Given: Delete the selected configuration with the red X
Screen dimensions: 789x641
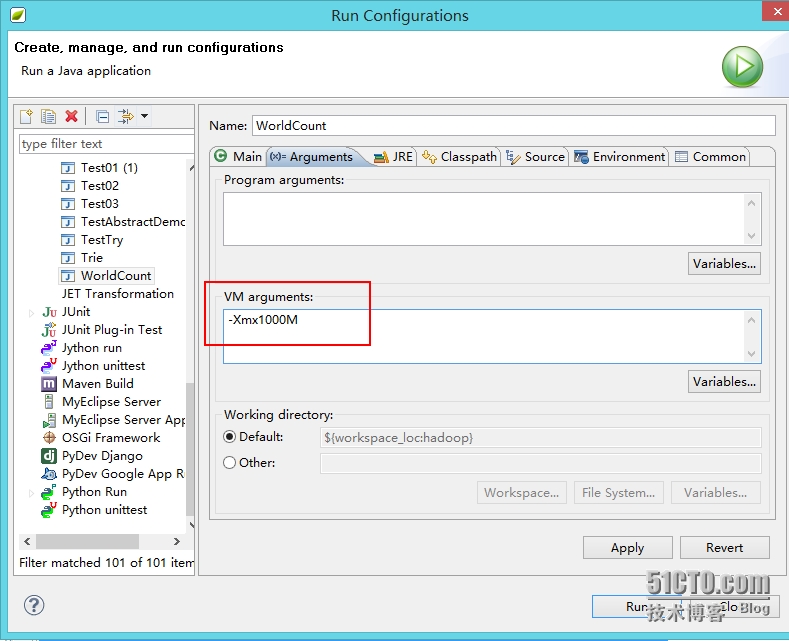Looking at the screenshot, I should 71,117.
